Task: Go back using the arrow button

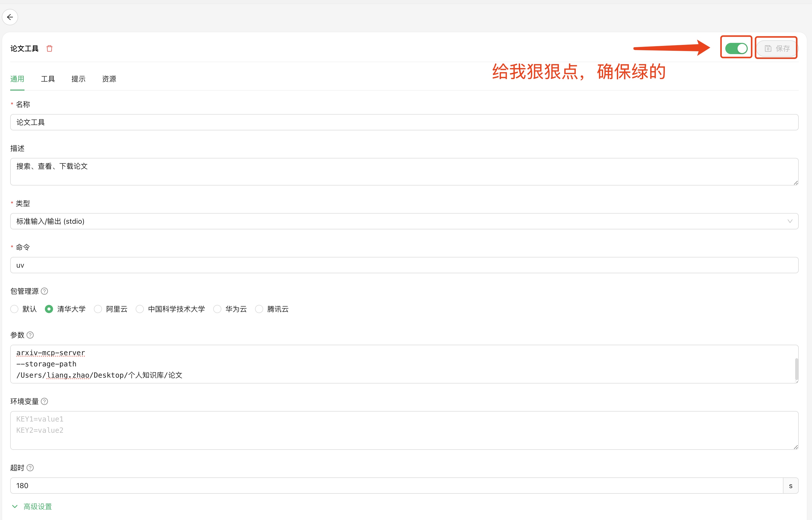Action: click(x=10, y=17)
